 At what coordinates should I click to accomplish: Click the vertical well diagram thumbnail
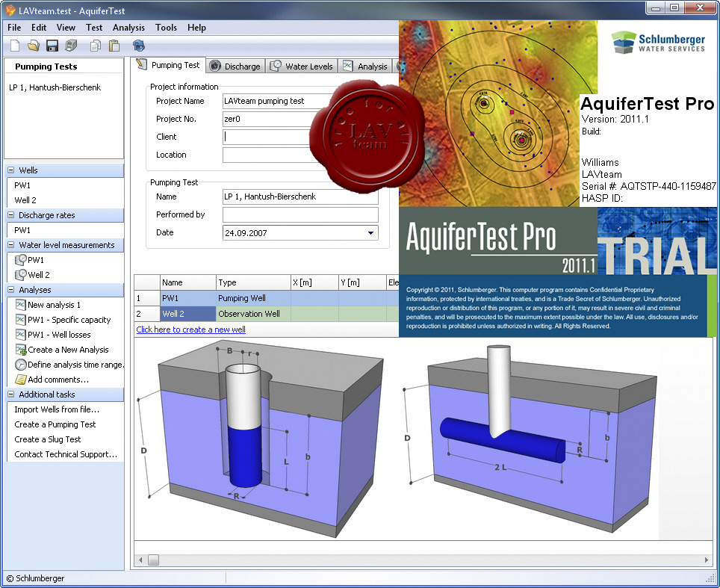click(261, 439)
